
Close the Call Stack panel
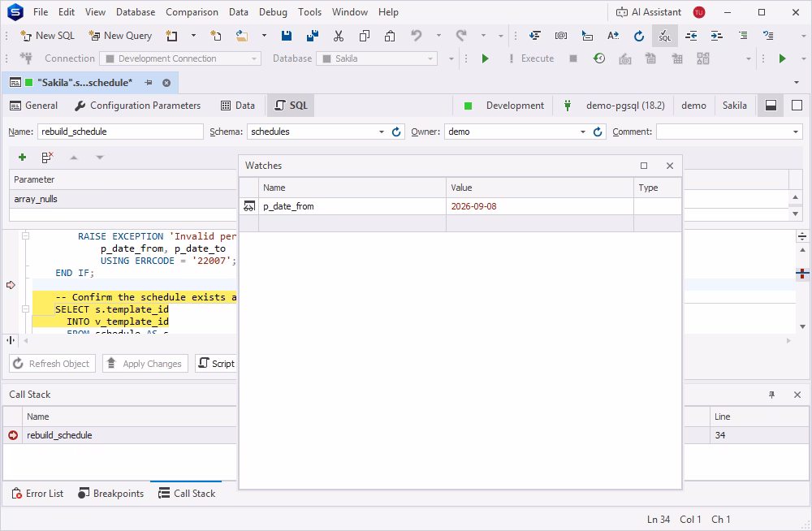[x=797, y=395]
